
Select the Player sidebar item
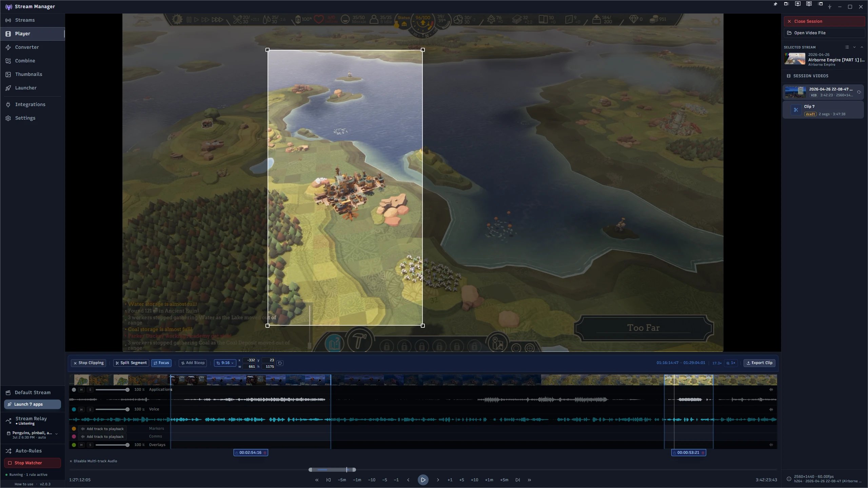pos(32,34)
